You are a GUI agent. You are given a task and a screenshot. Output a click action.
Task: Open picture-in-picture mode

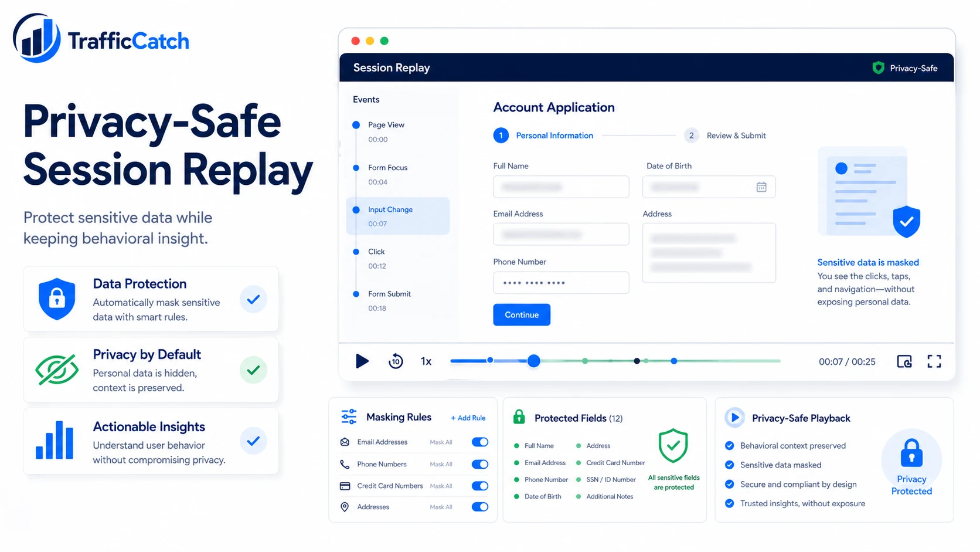click(x=904, y=361)
